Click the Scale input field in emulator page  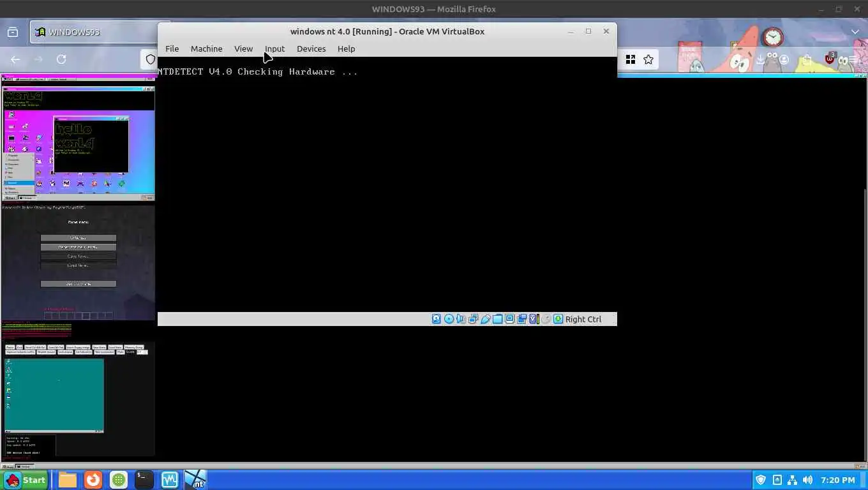click(x=142, y=352)
